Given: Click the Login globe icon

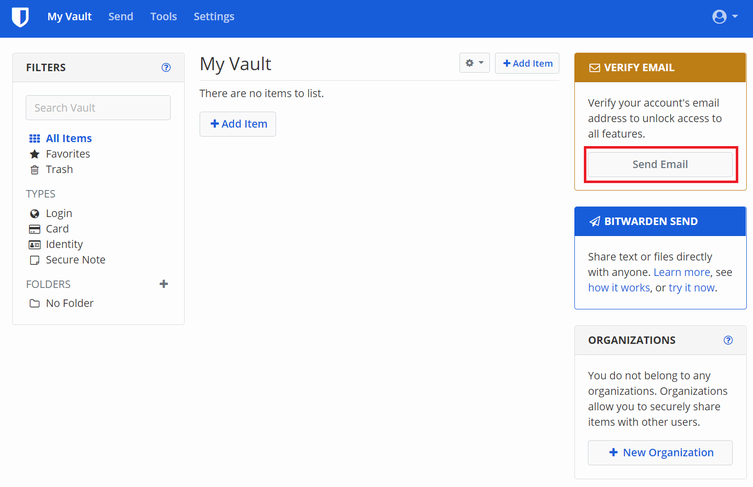Looking at the screenshot, I should 35,213.
